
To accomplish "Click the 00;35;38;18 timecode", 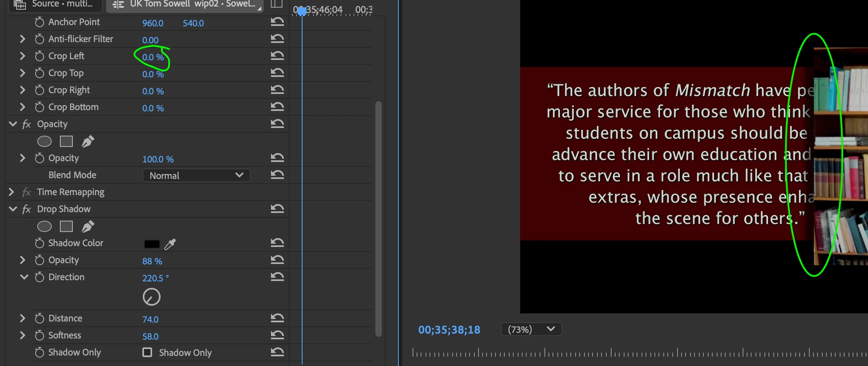I will point(449,330).
